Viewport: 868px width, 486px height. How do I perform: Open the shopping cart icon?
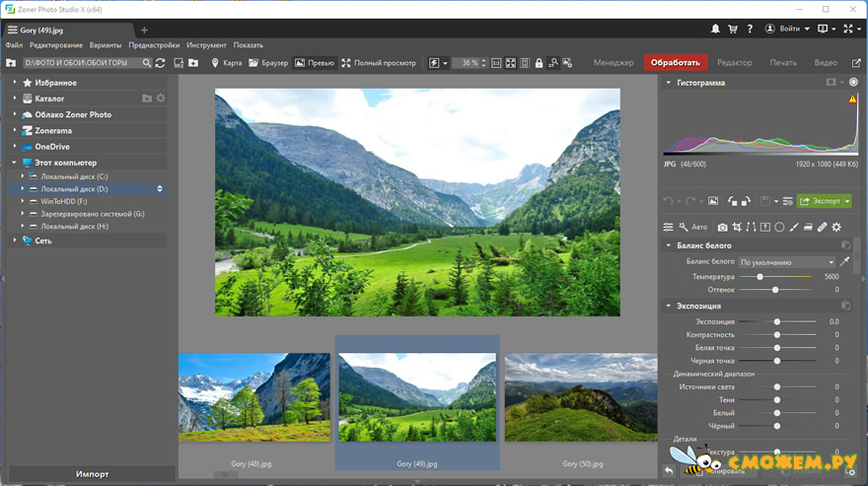click(732, 29)
